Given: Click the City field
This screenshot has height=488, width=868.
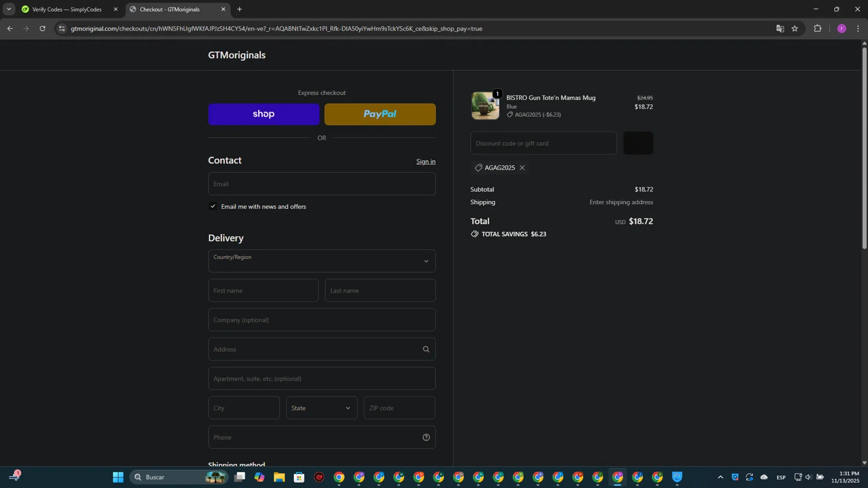Looking at the screenshot, I should [244, 408].
